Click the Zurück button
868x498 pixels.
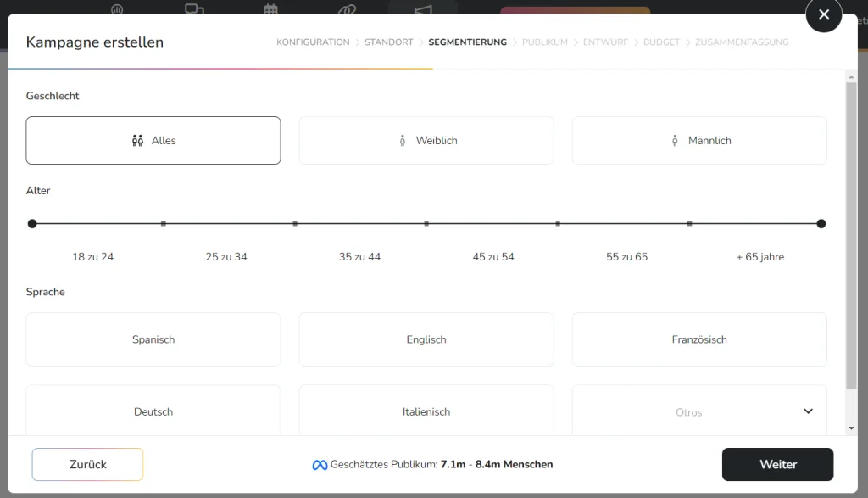point(86,464)
